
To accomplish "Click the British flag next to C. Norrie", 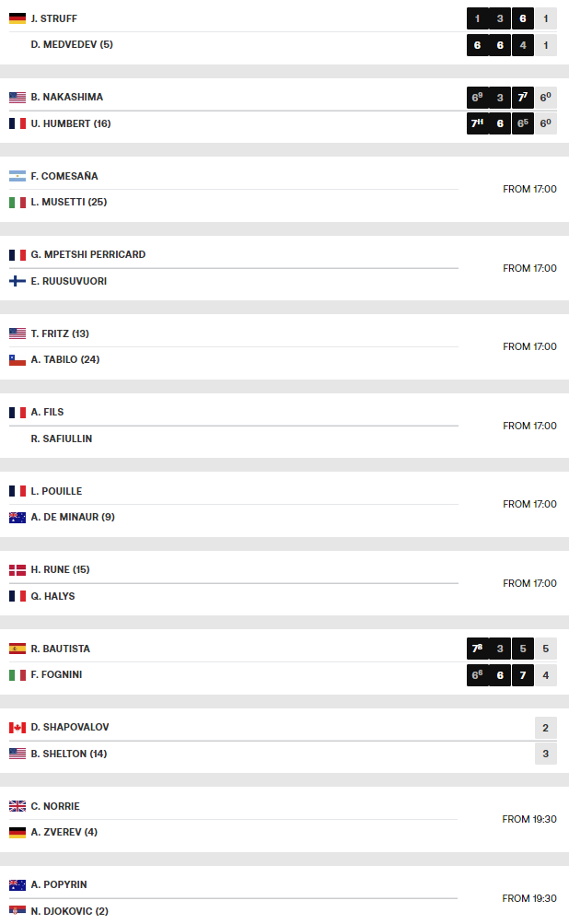I will coord(17,806).
